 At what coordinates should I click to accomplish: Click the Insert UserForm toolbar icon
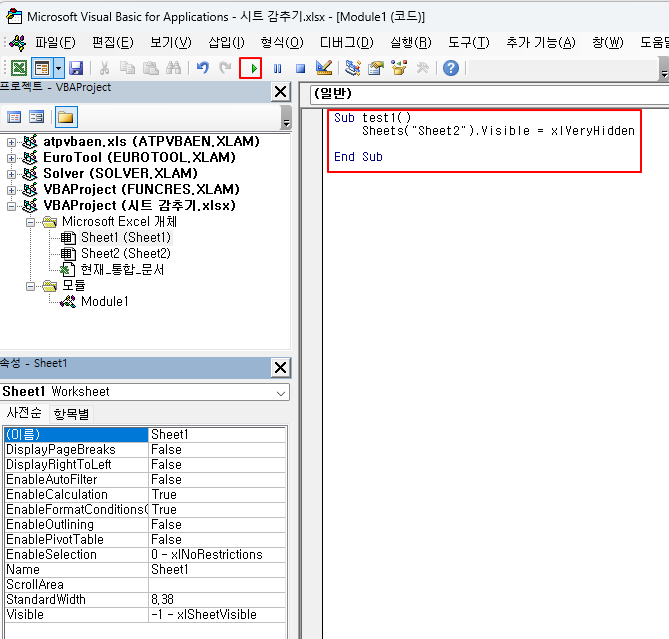point(42,68)
